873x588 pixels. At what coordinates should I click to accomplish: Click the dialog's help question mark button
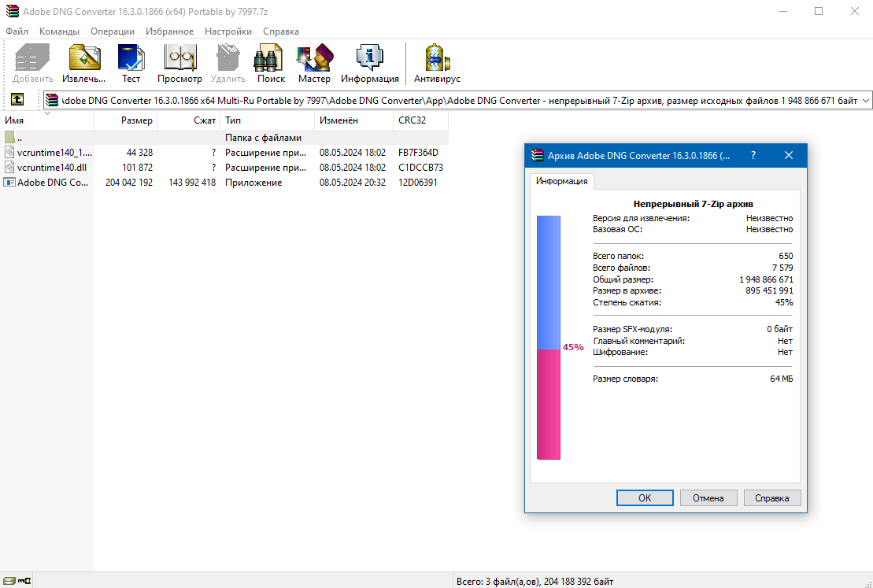(x=753, y=155)
